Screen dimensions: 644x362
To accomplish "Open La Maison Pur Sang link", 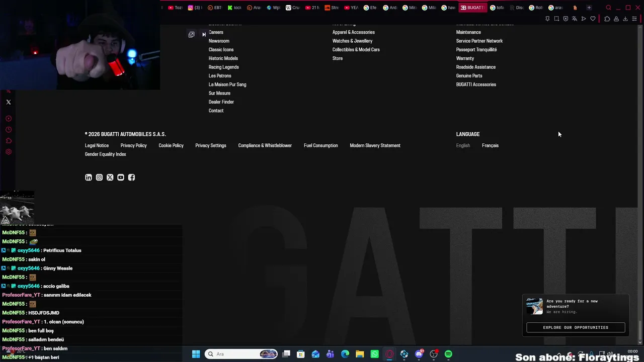I will [x=227, y=84].
